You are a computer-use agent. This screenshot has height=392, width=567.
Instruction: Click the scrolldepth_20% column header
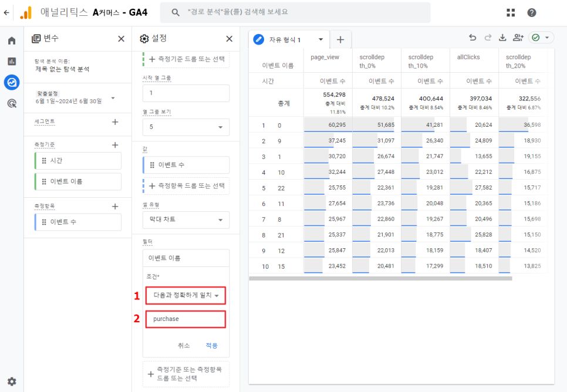pyautogui.click(x=518, y=62)
